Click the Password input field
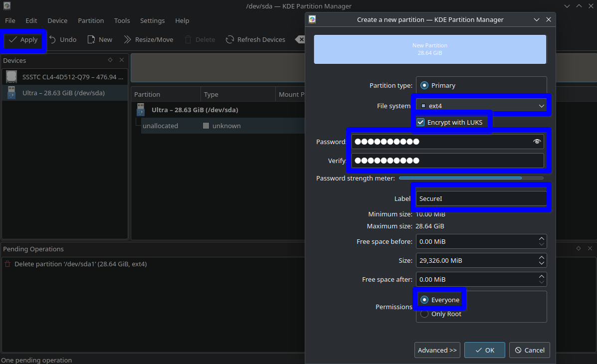Viewport: 597px width, 364px height. (447, 142)
